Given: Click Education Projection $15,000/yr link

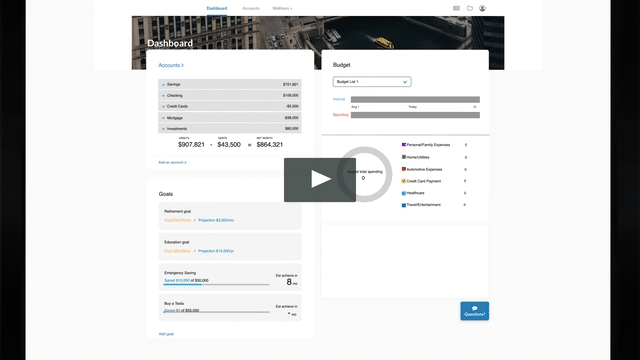Looking at the screenshot, I should pyautogui.click(x=216, y=251).
